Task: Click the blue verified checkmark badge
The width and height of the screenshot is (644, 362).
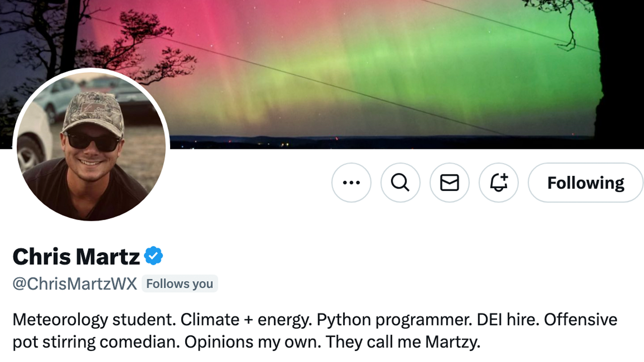Action: pyautogui.click(x=153, y=256)
